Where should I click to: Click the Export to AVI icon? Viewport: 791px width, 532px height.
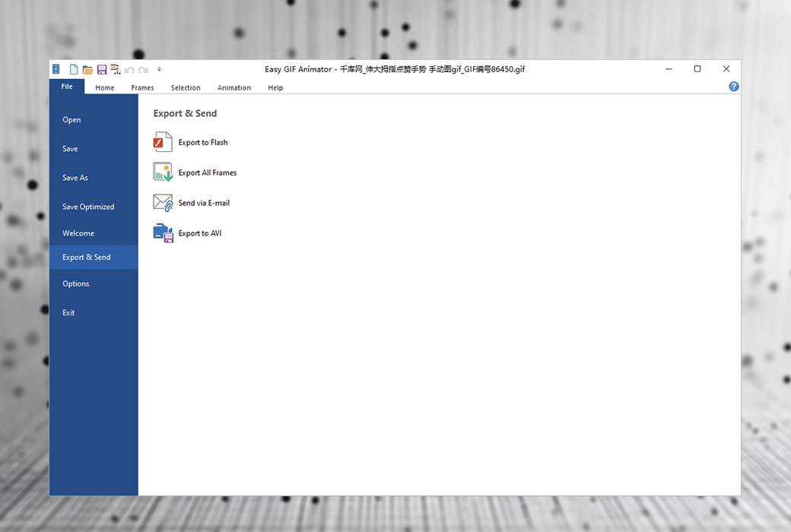[x=163, y=233]
